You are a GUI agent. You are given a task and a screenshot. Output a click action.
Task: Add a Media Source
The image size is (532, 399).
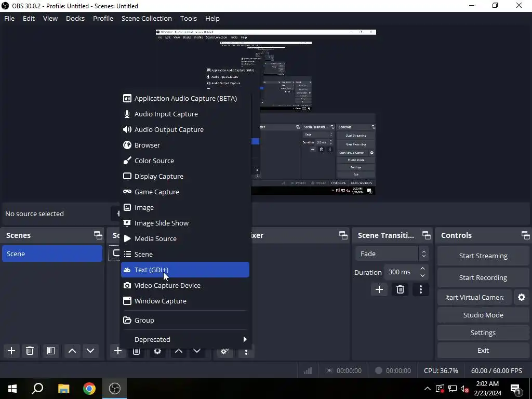[185, 239]
